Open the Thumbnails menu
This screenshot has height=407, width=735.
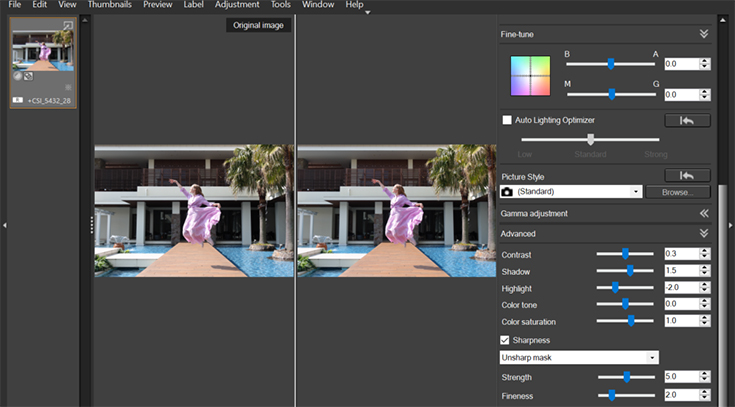point(110,5)
